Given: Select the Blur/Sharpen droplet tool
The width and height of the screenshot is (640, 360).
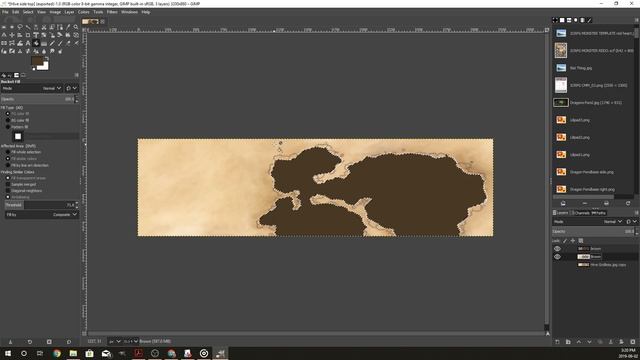Looking at the screenshot, I should [x=44, y=51].
